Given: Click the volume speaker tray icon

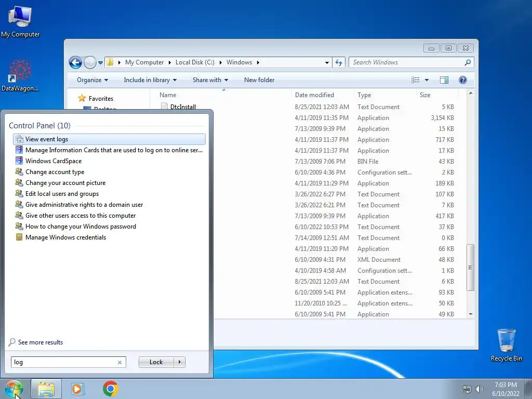Looking at the screenshot, I should [480, 389].
